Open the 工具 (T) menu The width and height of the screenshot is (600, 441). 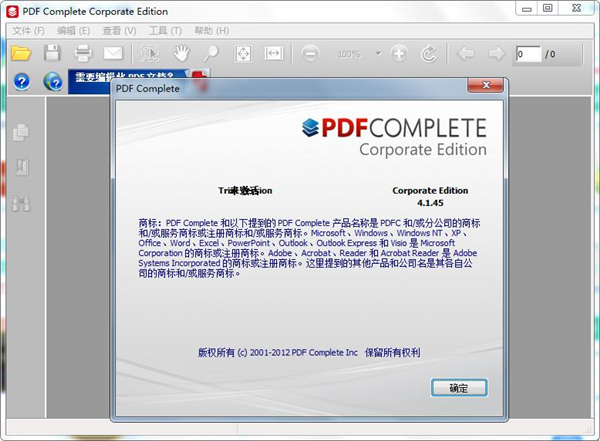point(165,31)
